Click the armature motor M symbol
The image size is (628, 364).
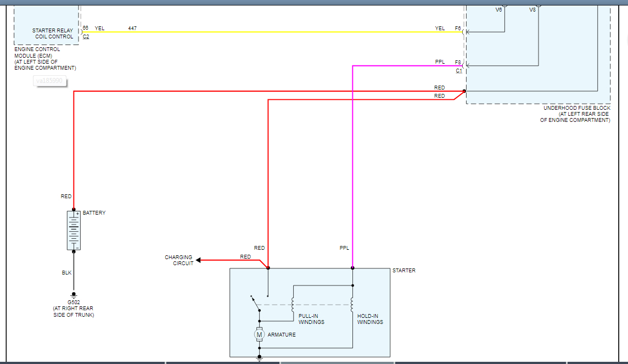259,334
